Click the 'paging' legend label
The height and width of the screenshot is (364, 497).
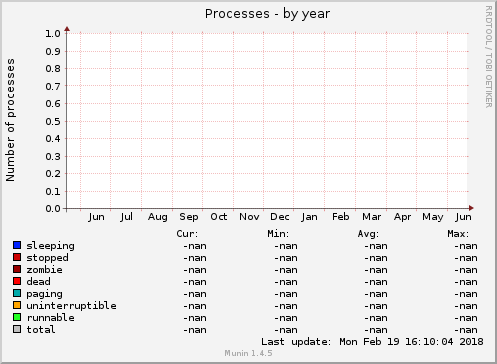[x=44, y=294]
